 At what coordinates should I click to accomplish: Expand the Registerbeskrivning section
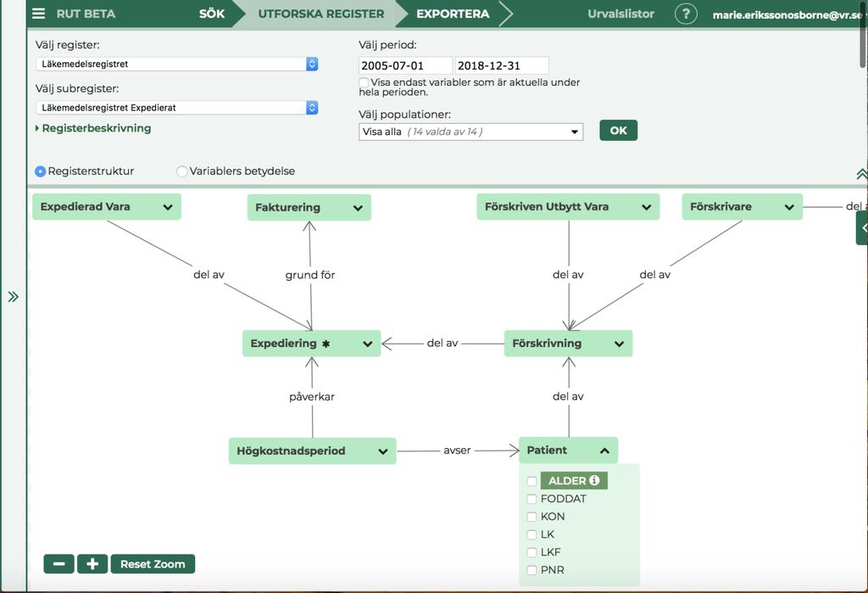[x=93, y=128]
